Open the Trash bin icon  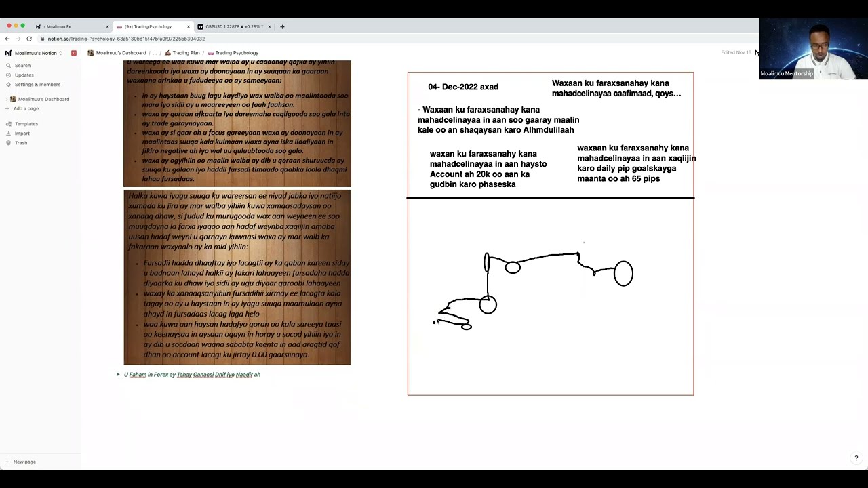[8, 143]
